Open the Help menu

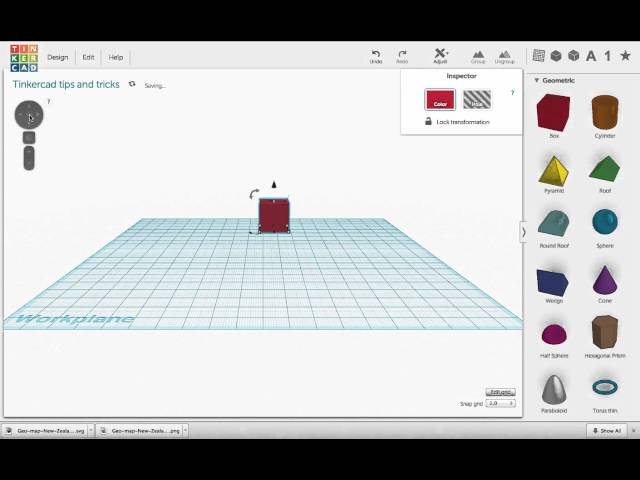click(116, 57)
